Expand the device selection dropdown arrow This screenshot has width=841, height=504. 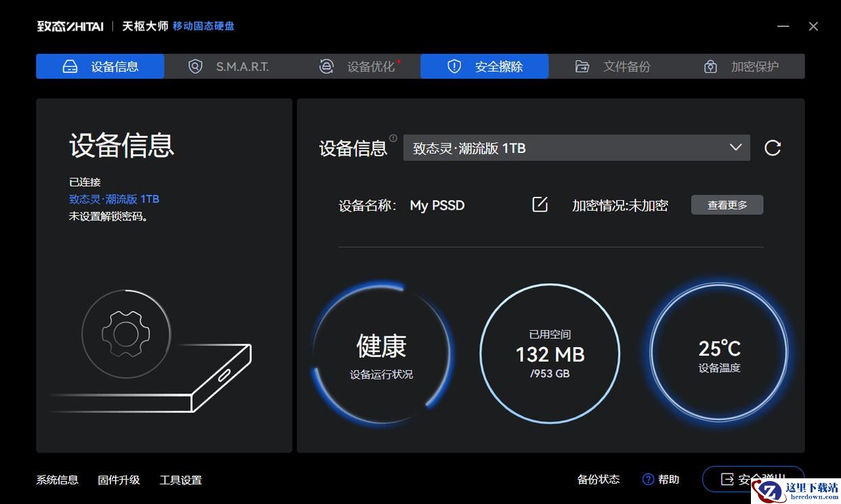(735, 147)
